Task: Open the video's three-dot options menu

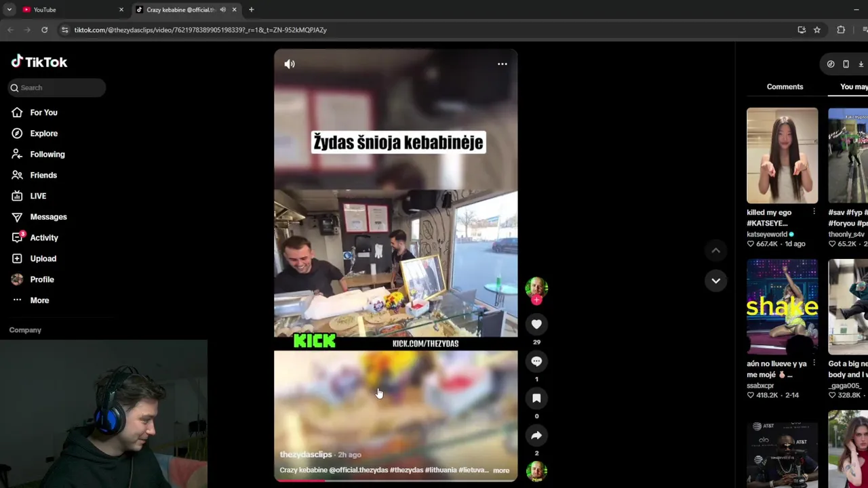Action: point(502,64)
